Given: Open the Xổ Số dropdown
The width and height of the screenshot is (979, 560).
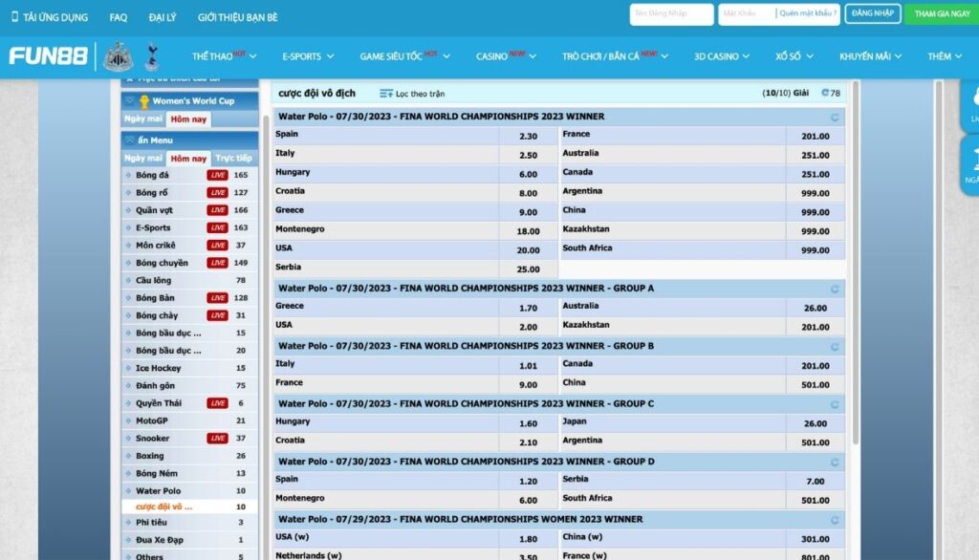Looking at the screenshot, I should pos(794,56).
